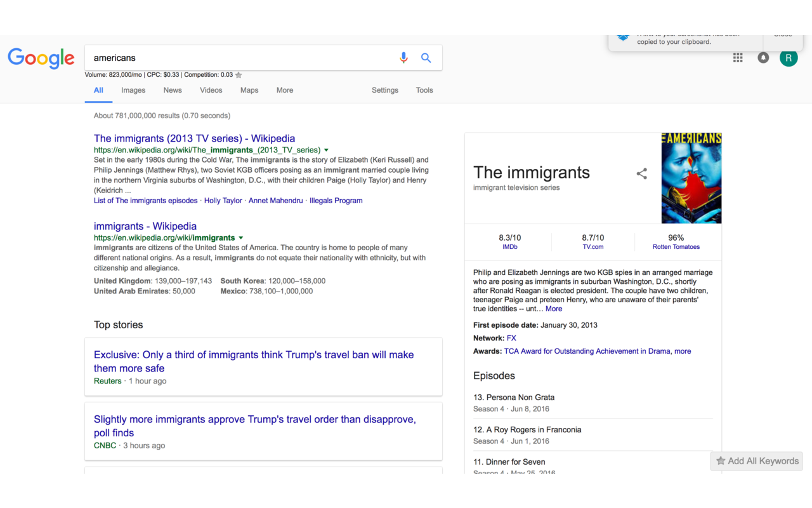Open the More search categories menu
The height and width of the screenshot is (508, 812).
point(284,90)
